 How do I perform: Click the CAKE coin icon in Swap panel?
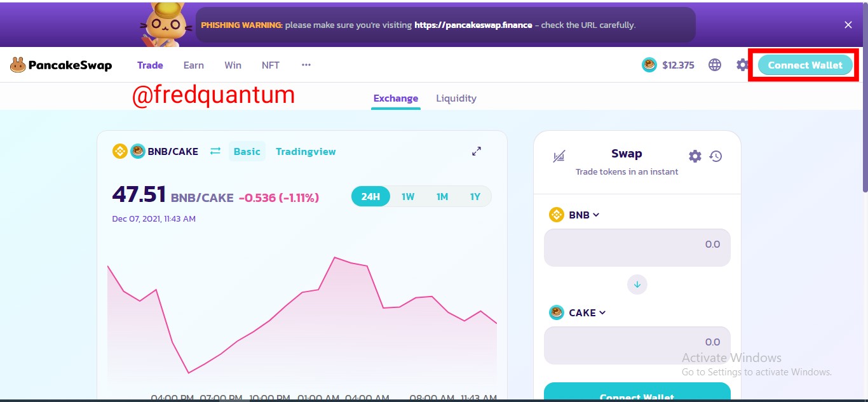coord(557,312)
